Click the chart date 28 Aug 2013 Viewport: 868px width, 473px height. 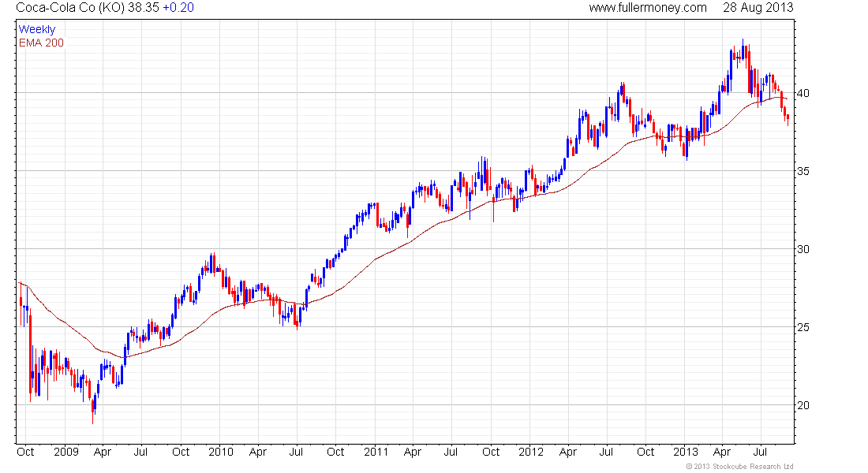pyautogui.click(x=758, y=8)
